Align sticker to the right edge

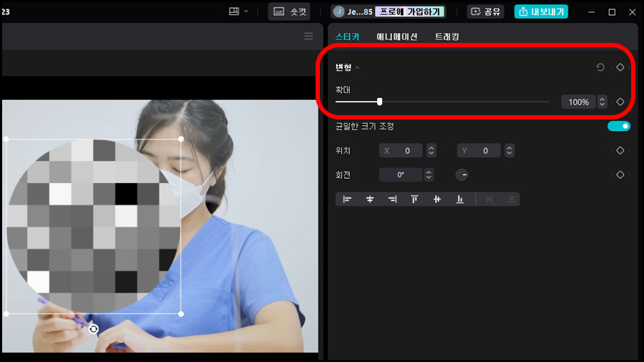(x=392, y=200)
